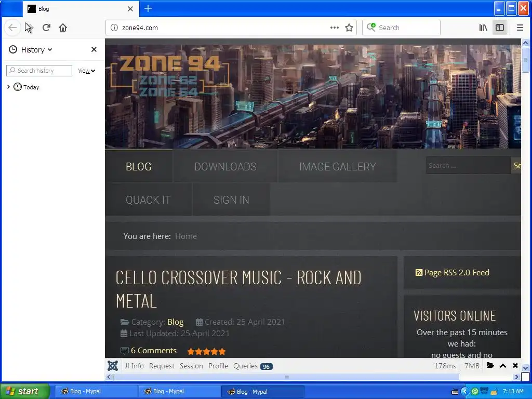Switch to first Blog - Mypal taskbar window
The height and width of the screenshot is (399, 532).
pos(96,391)
